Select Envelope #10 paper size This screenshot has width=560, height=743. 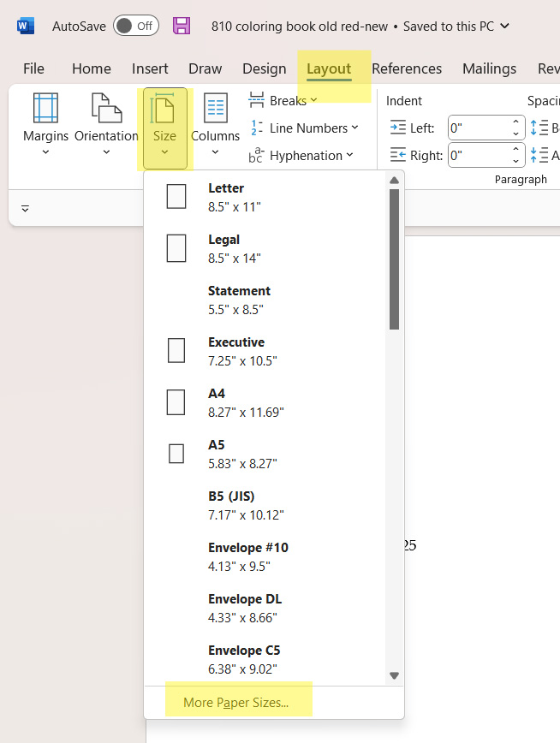(x=248, y=556)
